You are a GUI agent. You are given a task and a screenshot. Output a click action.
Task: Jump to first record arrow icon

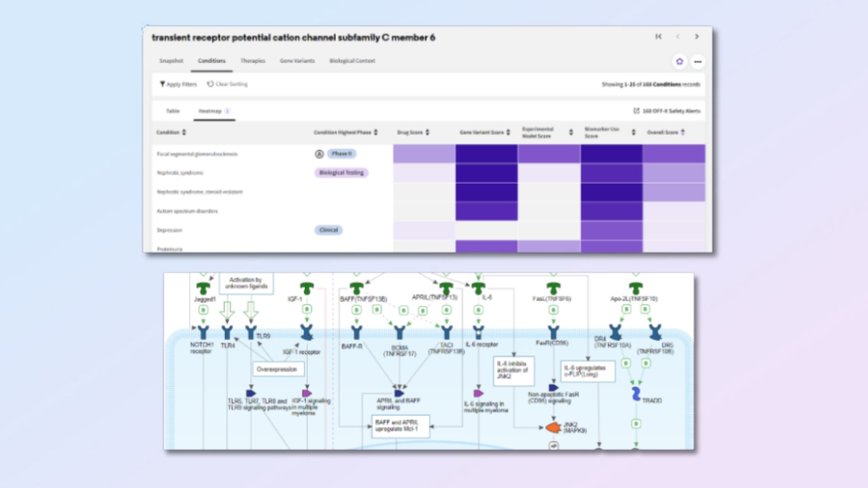[x=658, y=37]
